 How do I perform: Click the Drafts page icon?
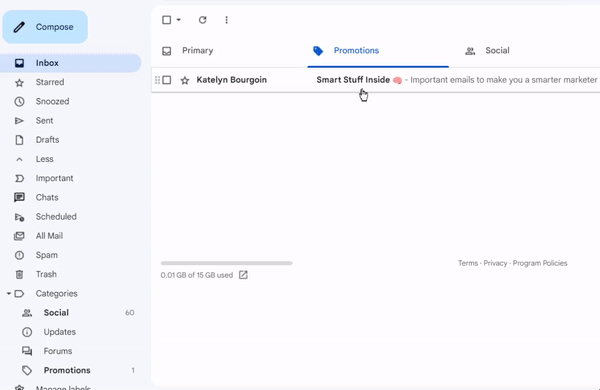[x=19, y=140]
